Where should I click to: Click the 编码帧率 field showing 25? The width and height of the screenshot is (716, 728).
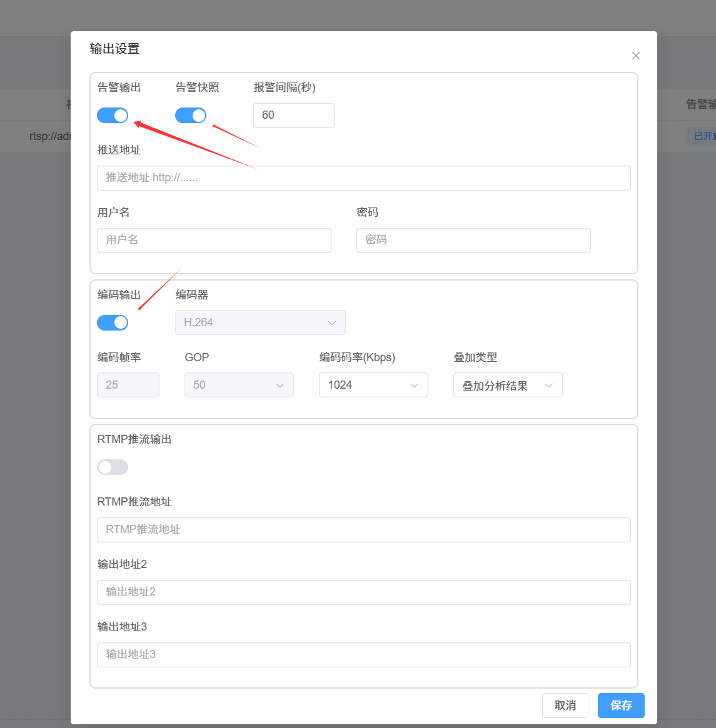[128, 385]
